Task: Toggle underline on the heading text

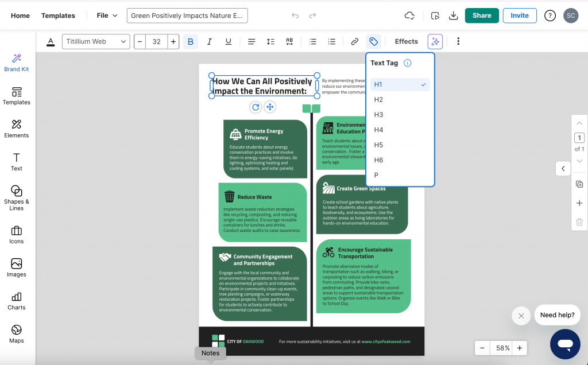Action: coord(228,41)
